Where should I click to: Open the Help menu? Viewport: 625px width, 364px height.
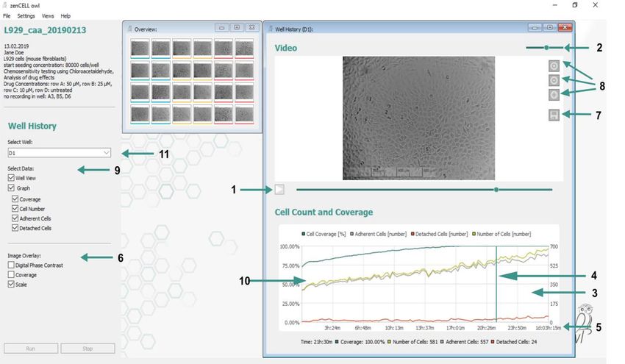pos(65,16)
